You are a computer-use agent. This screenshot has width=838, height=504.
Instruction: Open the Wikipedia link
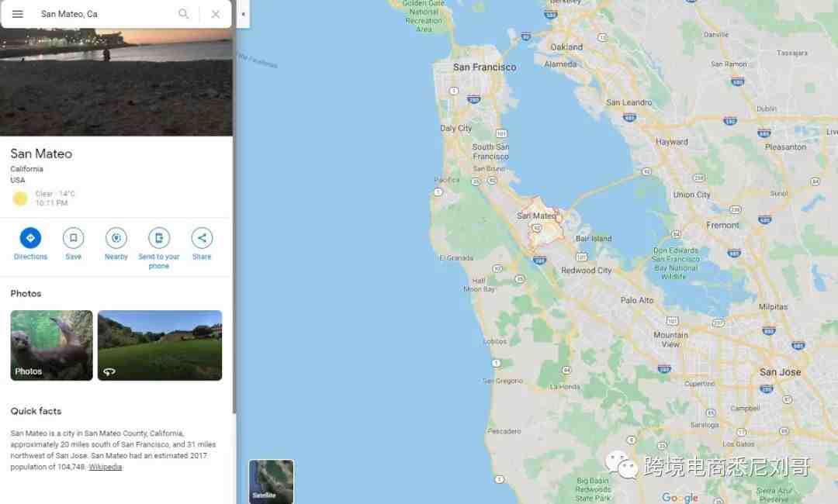pos(106,467)
